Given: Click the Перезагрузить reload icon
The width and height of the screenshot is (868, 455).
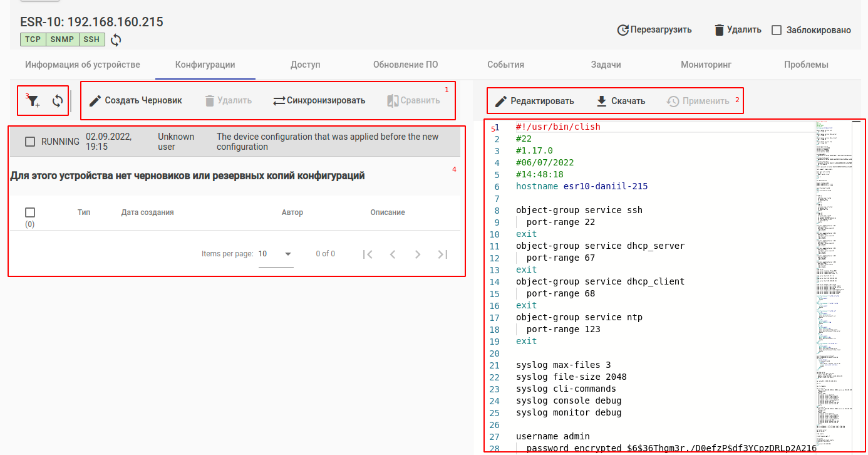Looking at the screenshot, I should (x=623, y=29).
